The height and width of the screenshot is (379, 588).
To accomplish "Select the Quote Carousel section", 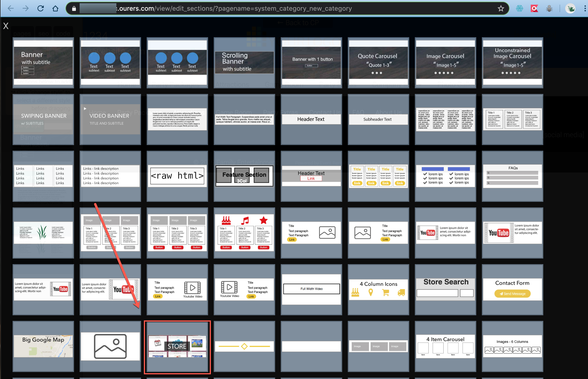I will coord(378,63).
